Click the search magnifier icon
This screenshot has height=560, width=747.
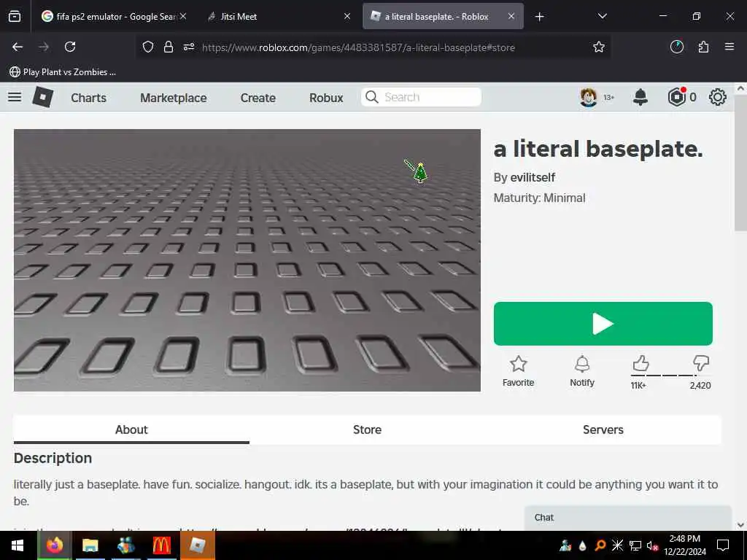click(x=371, y=97)
